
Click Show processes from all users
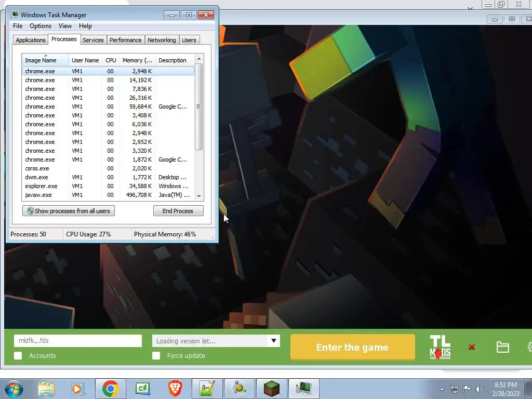click(x=69, y=211)
